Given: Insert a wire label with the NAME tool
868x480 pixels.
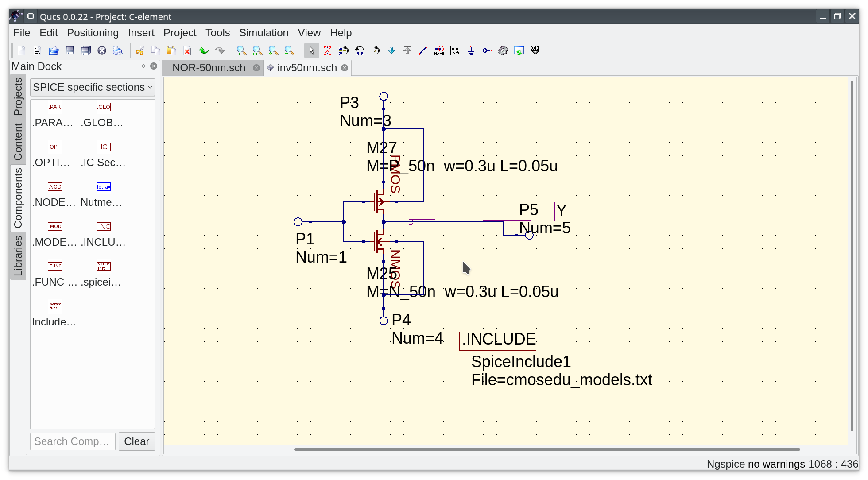Looking at the screenshot, I should tap(439, 50).
